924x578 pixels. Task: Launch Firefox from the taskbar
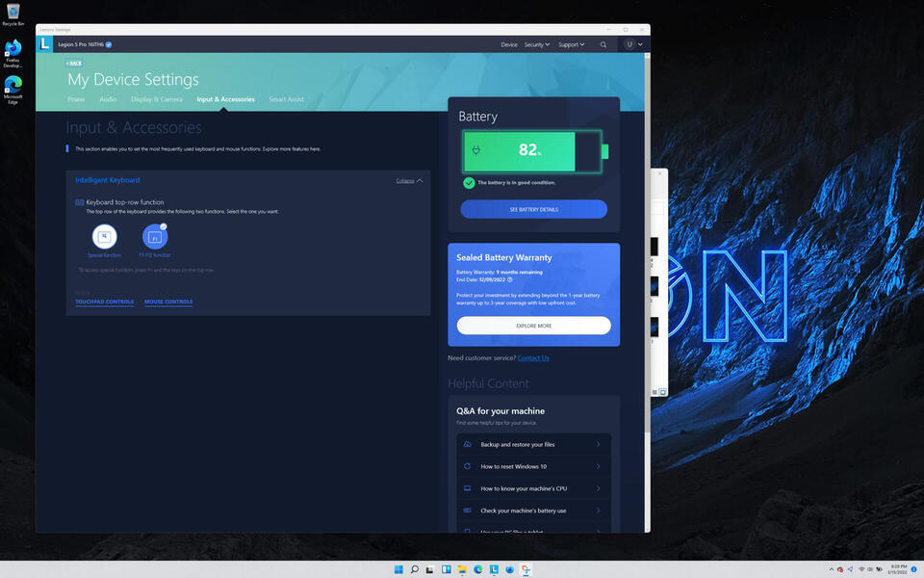(x=510, y=569)
